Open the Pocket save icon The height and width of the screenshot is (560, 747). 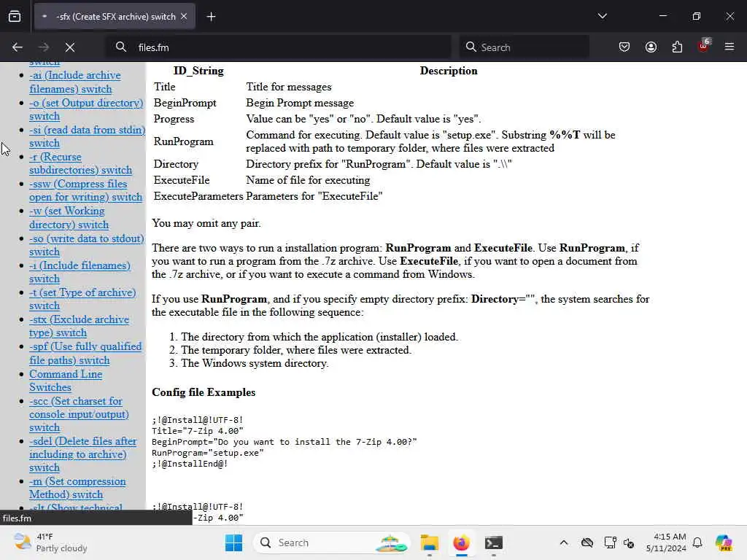pos(624,47)
